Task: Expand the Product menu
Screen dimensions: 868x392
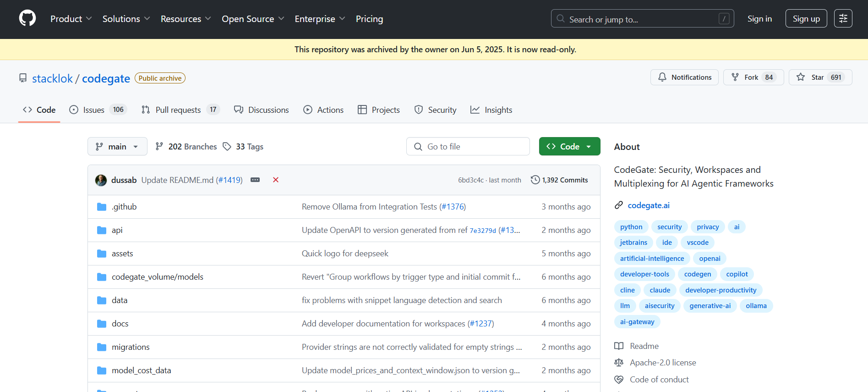Action: tap(71, 19)
